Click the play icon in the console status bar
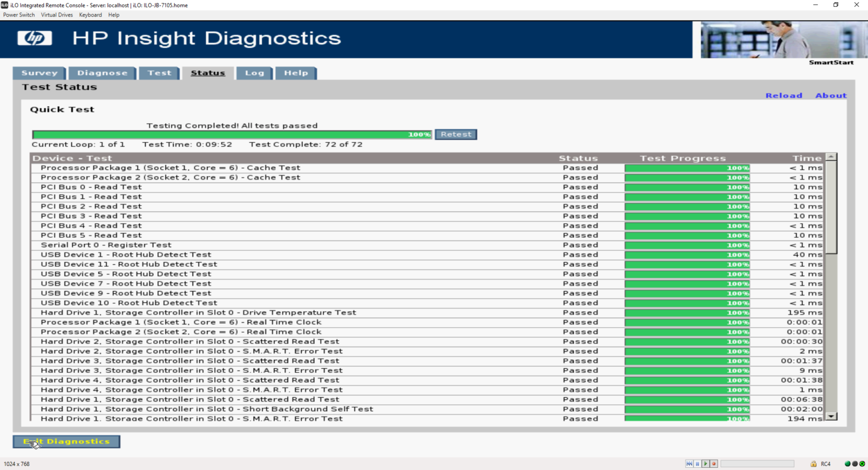 (x=705, y=463)
